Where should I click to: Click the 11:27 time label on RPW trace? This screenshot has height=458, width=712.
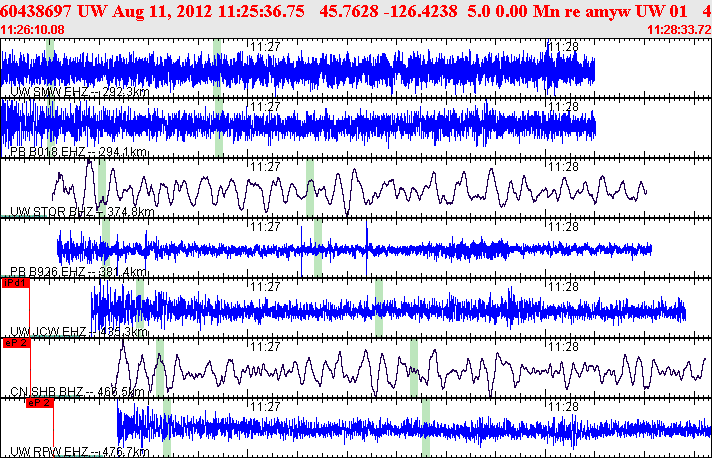(x=265, y=406)
